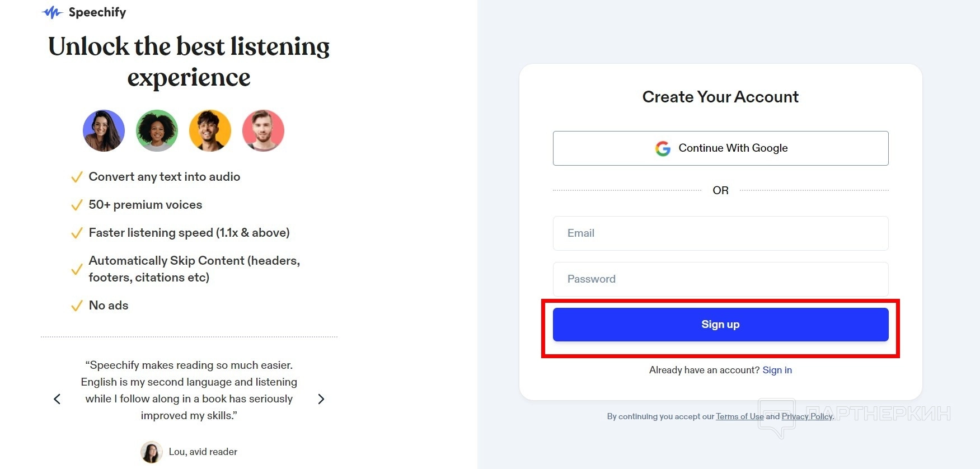Focus the Password input field
The height and width of the screenshot is (469, 980).
[x=720, y=279]
